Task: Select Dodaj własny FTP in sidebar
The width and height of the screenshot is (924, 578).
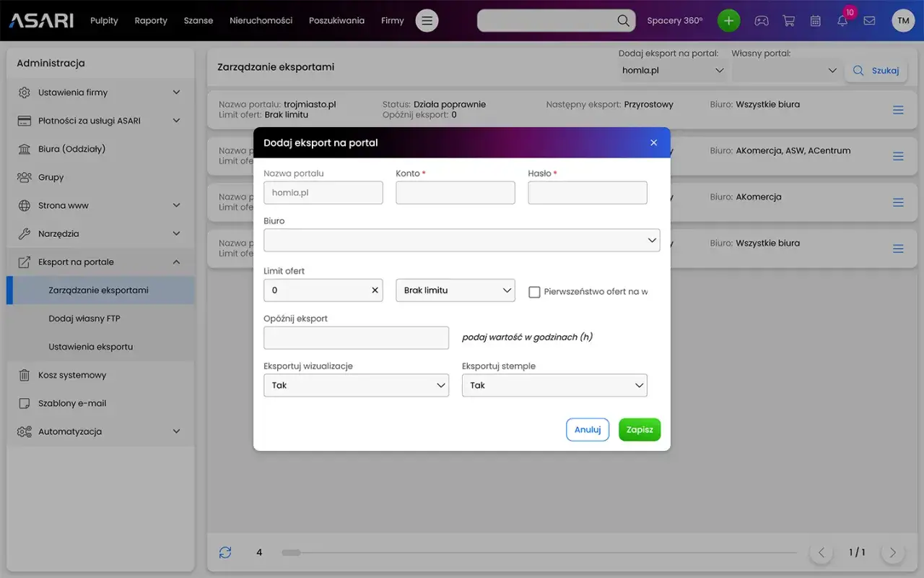Action: tap(84, 319)
